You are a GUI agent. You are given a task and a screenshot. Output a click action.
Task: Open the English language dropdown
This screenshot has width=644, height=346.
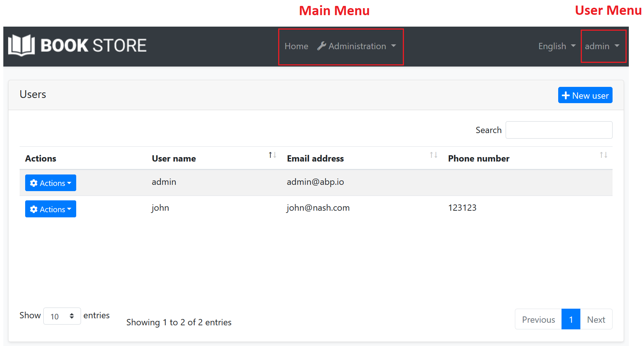coord(556,46)
